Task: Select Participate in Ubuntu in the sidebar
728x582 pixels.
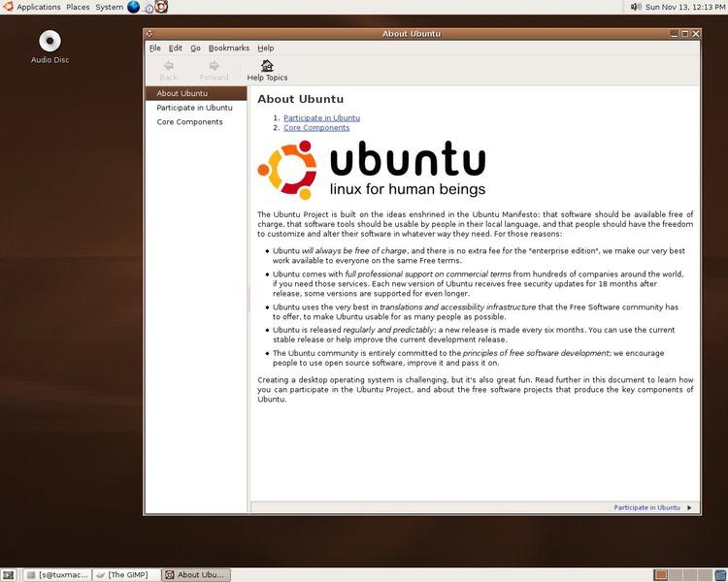Action: (196, 108)
